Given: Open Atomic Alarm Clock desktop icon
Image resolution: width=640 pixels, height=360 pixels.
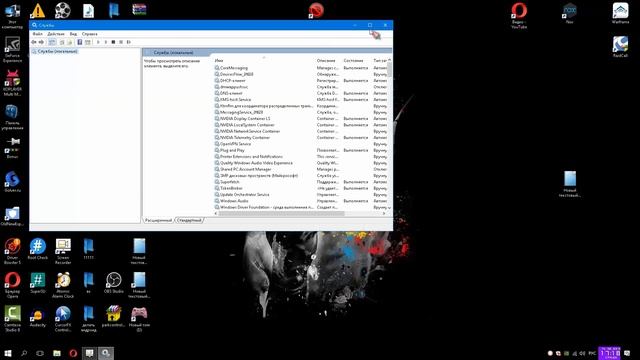Looking at the screenshot, I should click(63, 285).
